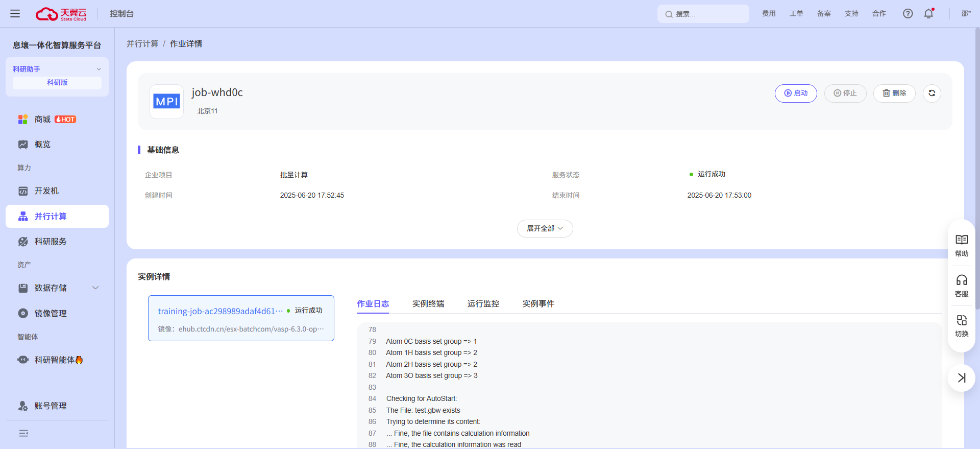Switch to 实例终端 tab
This screenshot has width=980, height=449.
428,303
